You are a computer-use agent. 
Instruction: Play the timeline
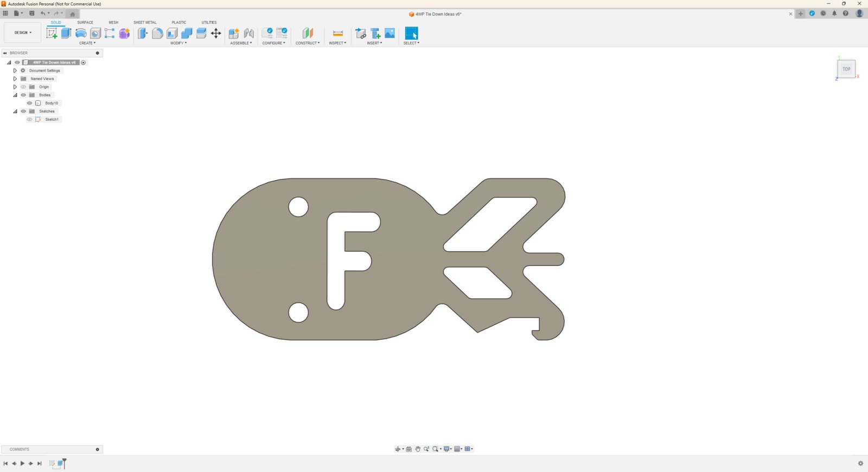[22, 463]
